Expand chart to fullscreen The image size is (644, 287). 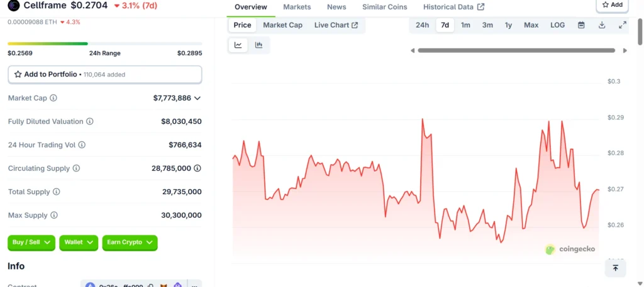coord(622,25)
